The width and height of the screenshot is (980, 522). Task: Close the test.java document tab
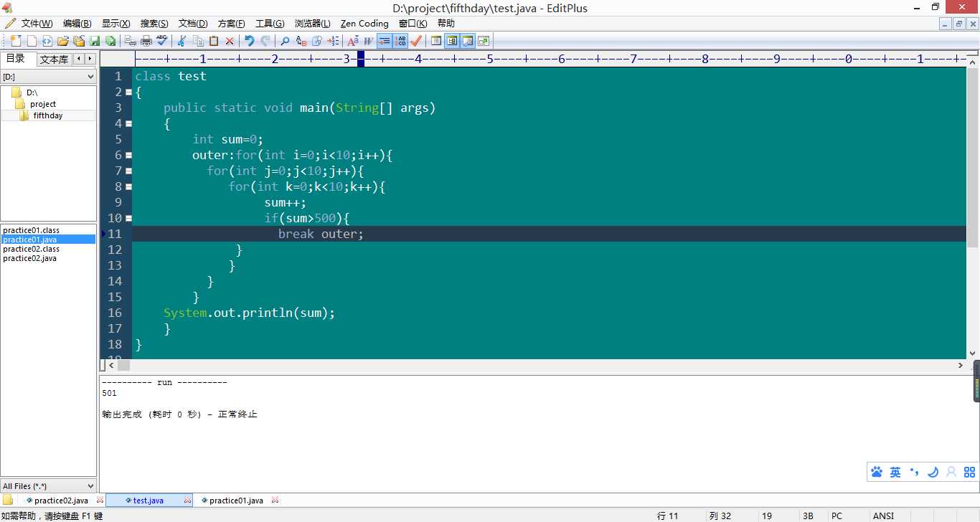tap(187, 500)
